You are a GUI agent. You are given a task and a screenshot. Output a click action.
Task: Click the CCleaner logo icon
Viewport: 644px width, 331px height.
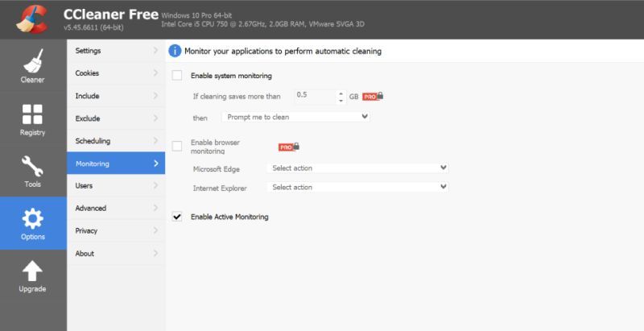tap(31, 19)
